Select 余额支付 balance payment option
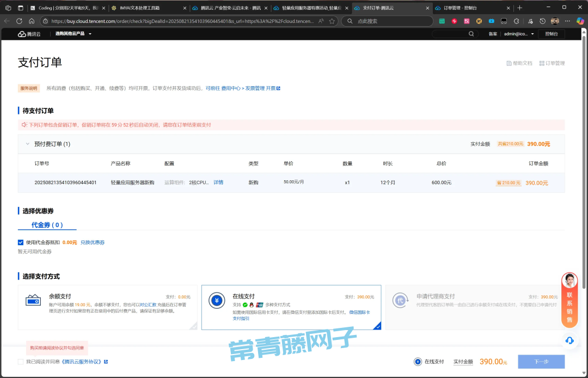This screenshot has height=378, width=588. (x=107, y=307)
